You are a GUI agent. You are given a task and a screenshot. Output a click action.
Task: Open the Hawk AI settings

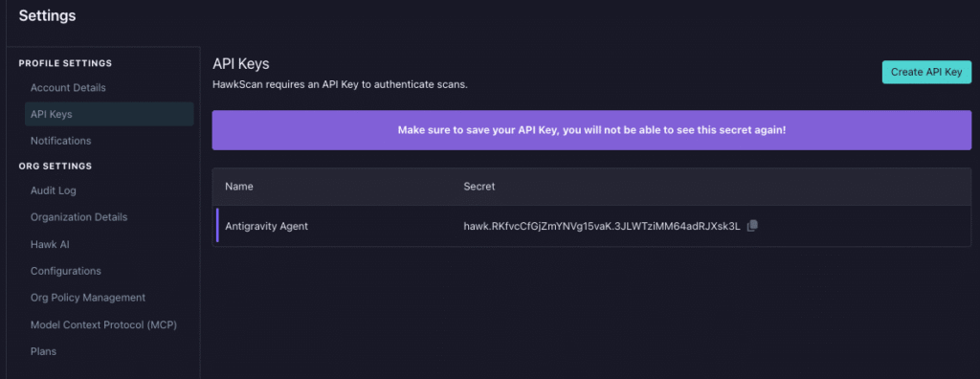(50, 245)
